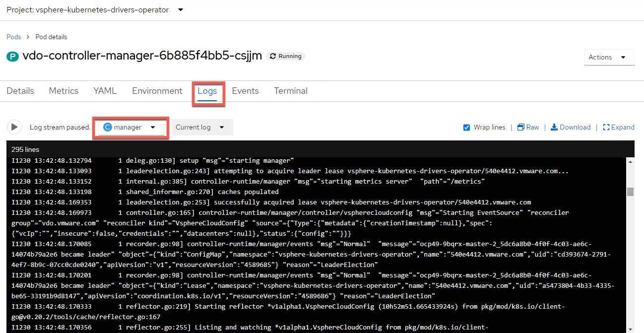
Task: Click log line 'shared_informer.go:270] caches populated'
Action: click(x=145, y=192)
